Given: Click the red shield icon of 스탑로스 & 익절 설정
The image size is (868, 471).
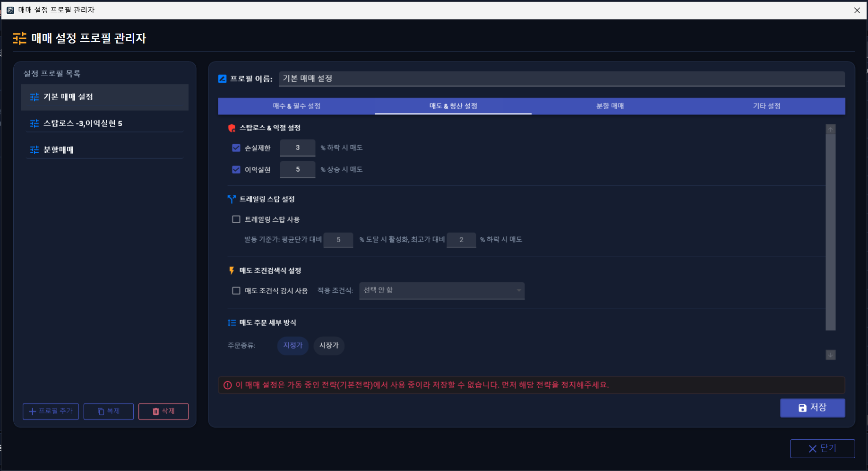Looking at the screenshot, I should click(232, 128).
